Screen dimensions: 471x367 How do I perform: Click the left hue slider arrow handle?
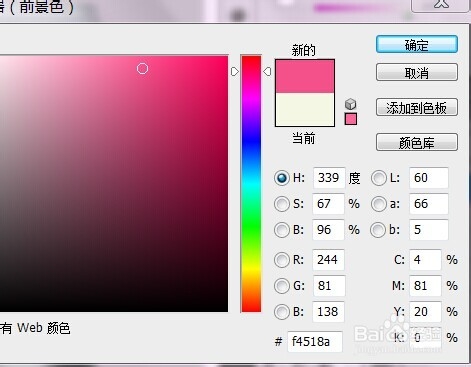235,71
